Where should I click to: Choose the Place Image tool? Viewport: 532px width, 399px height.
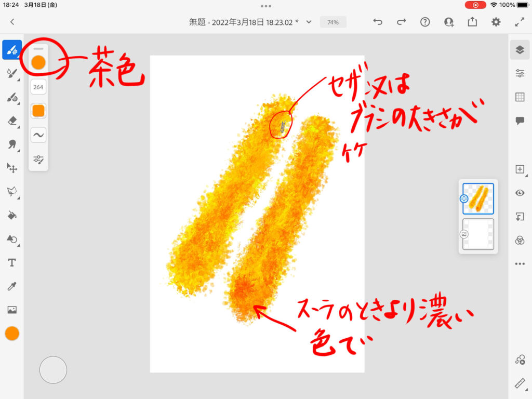click(x=12, y=310)
